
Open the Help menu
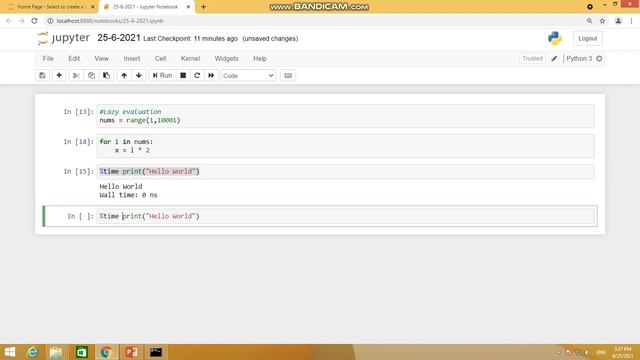pyautogui.click(x=260, y=59)
